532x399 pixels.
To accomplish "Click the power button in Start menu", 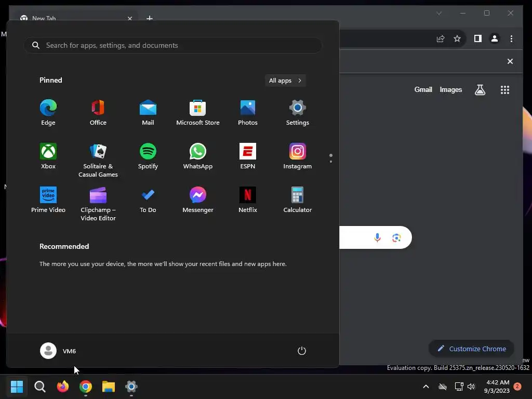I will [302, 351].
